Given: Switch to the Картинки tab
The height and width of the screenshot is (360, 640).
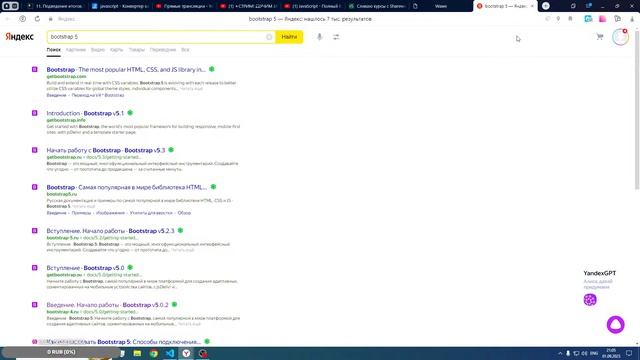Looking at the screenshot, I should (x=76, y=50).
